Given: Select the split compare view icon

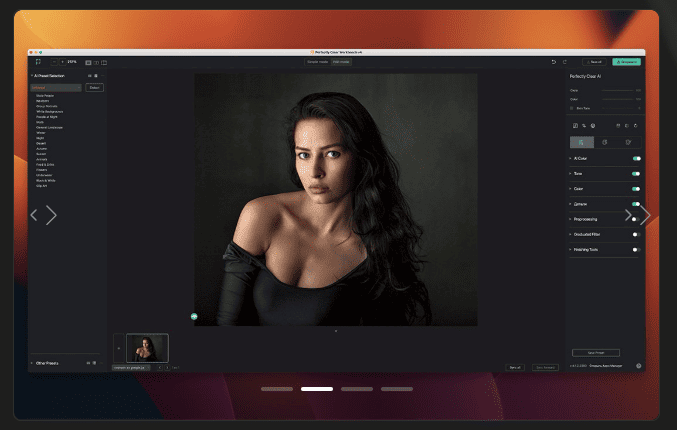Looking at the screenshot, I should tap(96, 63).
